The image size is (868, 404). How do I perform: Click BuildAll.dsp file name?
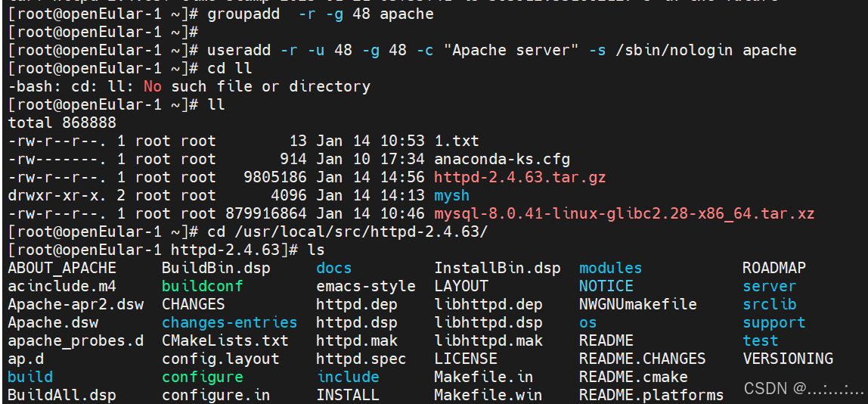[62, 395]
